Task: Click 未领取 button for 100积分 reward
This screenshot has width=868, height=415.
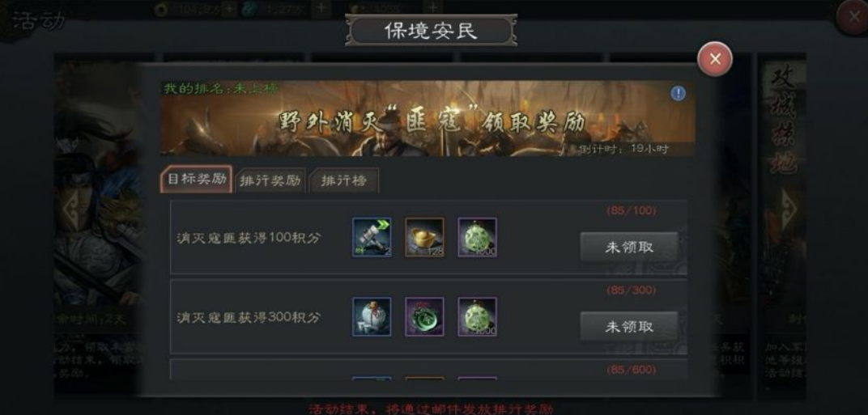Action: tap(629, 248)
